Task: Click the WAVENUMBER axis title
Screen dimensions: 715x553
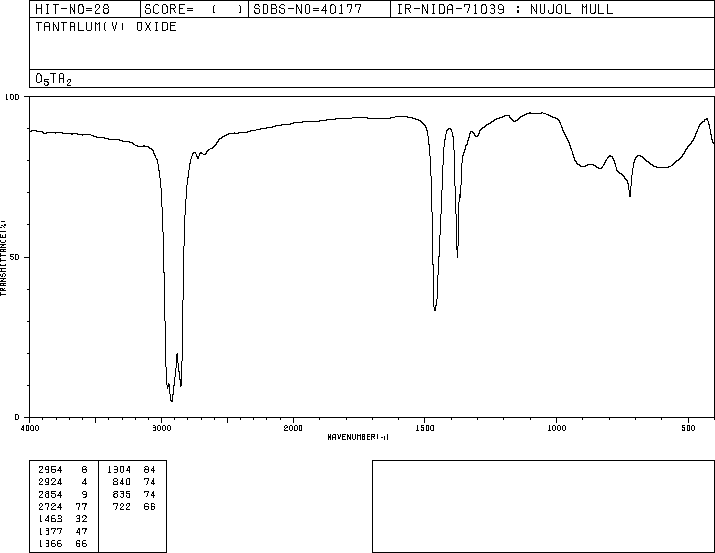Action: (358, 437)
